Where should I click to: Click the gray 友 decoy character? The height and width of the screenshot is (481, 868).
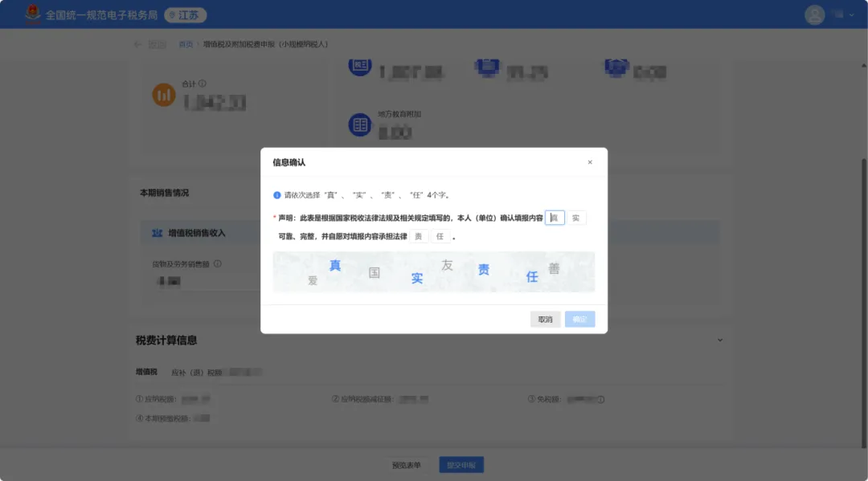[x=447, y=265]
